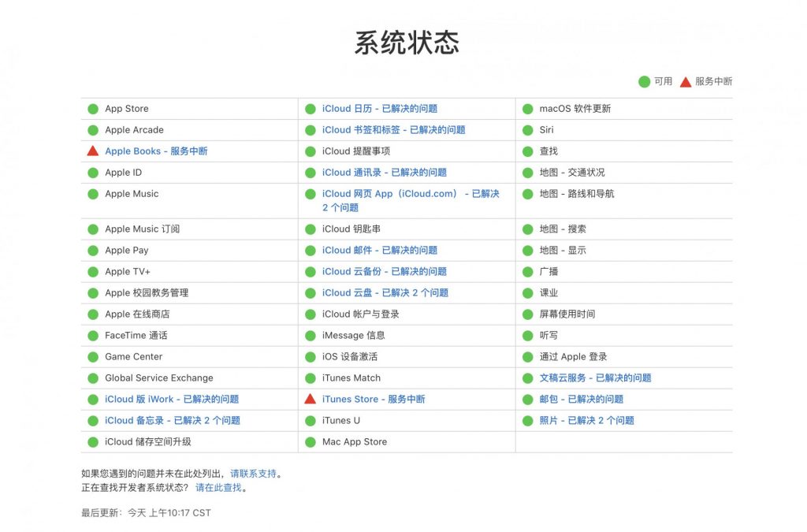Screen dimensions: 807x532
Task: Click red triangle icon beside Apple Books
Action: [x=93, y=151]
